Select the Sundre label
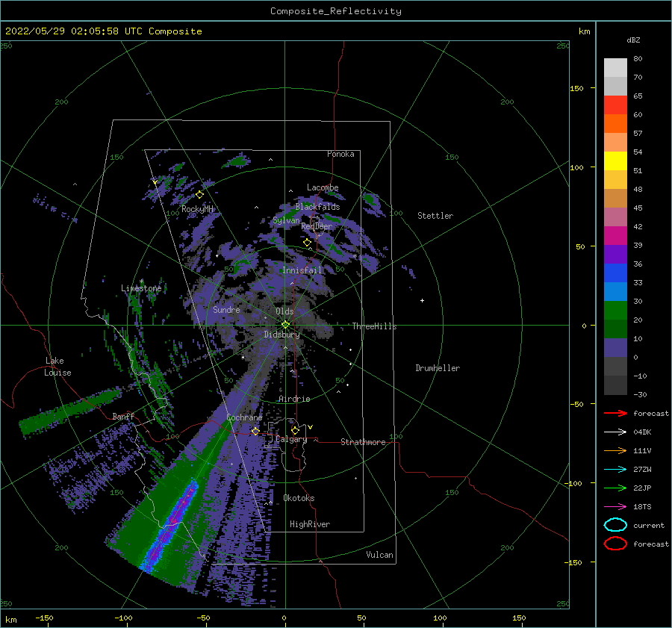Screen dimensions: 672x628 click(x=227, y=309)
